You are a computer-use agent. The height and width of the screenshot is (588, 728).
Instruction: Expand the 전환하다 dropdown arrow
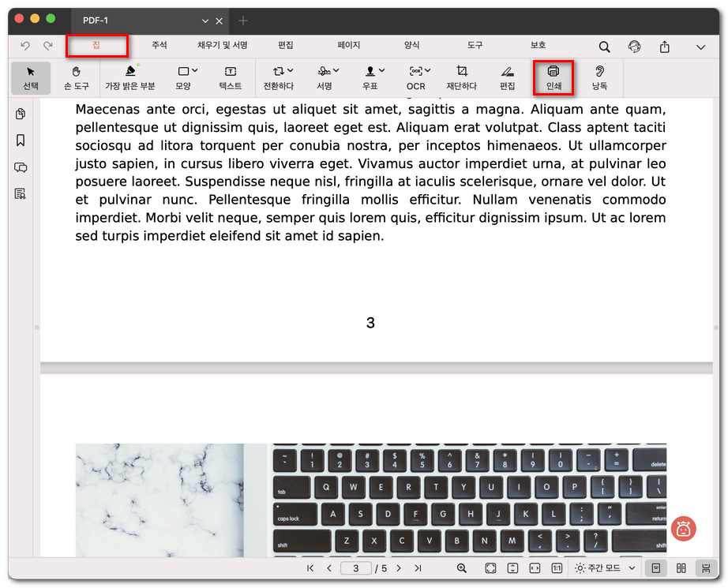point(291,70)
